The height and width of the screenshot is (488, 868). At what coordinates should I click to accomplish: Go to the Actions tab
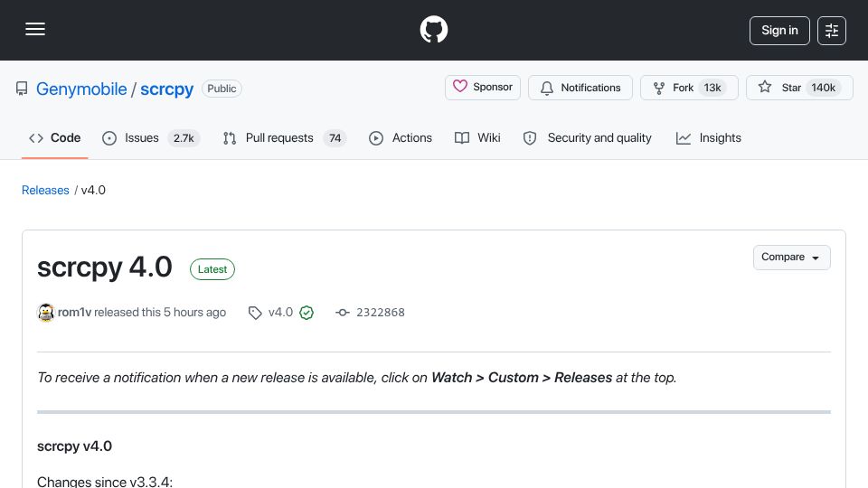tap(401, 137)
